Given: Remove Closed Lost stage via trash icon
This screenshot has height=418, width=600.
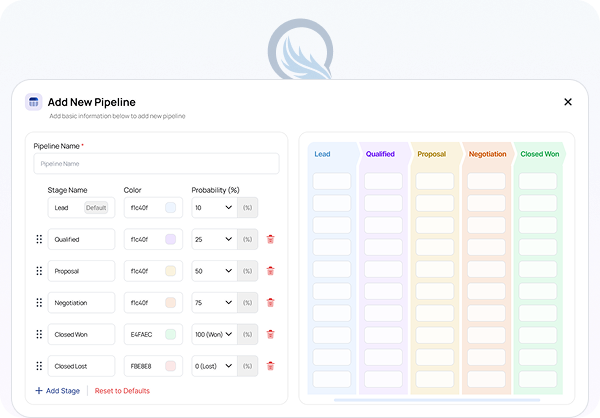Looking at the screenshot, I should [270, 366].
